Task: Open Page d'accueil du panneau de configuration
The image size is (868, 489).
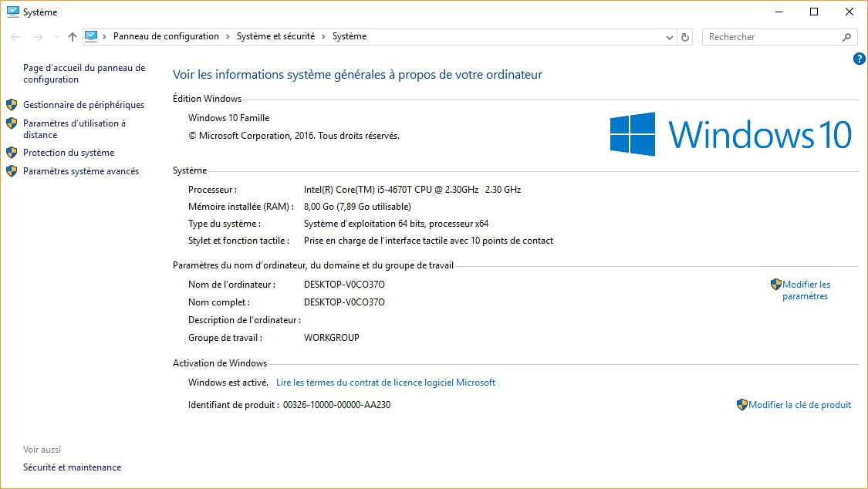Action: click(x=84, y=73)
